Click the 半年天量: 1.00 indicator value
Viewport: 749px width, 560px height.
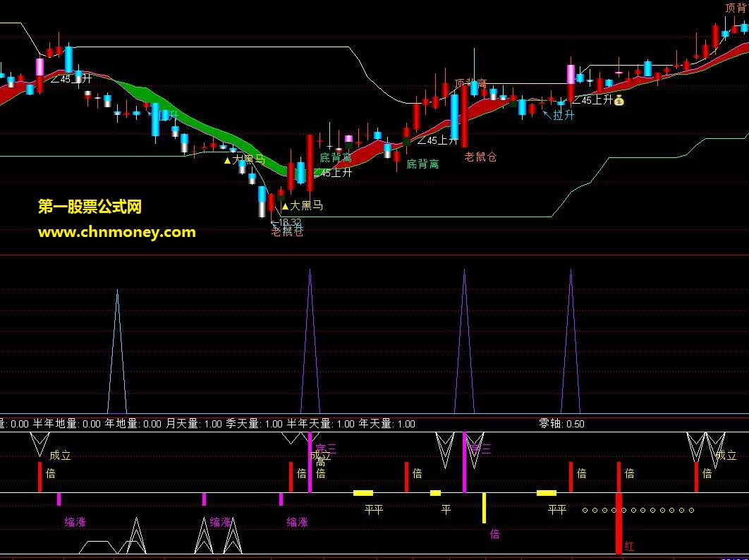click(x=320, y=424)
